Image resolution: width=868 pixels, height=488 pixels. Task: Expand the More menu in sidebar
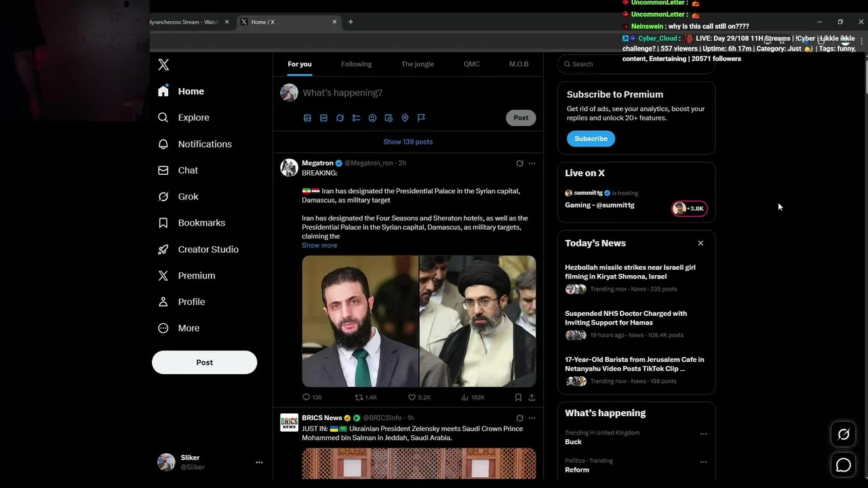tap(179, 328)
